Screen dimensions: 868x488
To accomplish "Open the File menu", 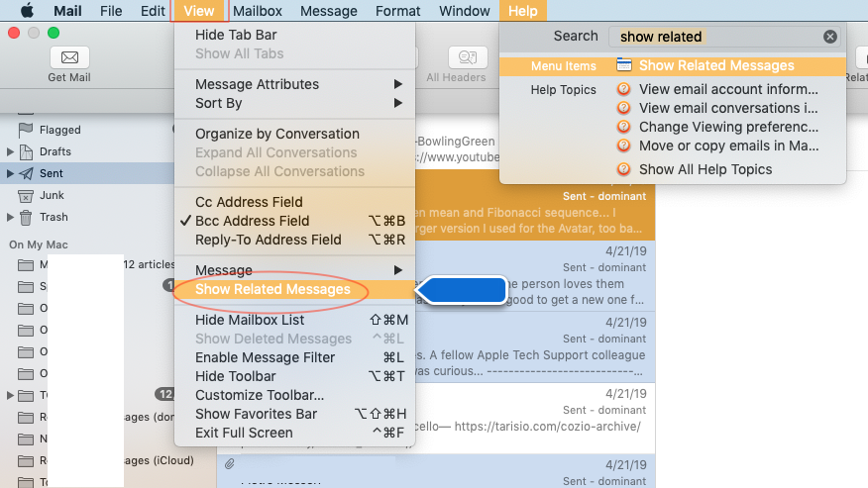I will click(x=111, y=11).
